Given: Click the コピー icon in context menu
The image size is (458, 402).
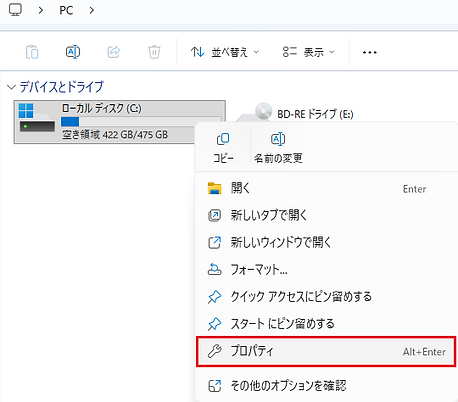Looking at the screenshot, I should point(223,139).
